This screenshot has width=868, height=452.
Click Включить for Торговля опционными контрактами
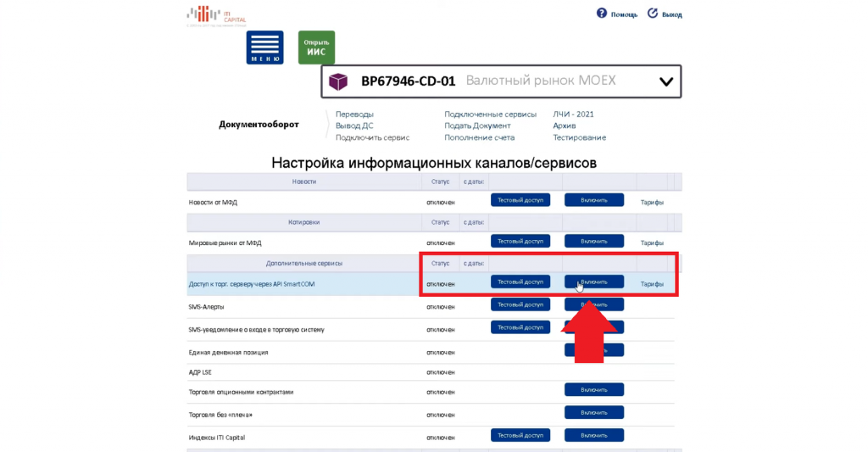[x=594, y=390]
